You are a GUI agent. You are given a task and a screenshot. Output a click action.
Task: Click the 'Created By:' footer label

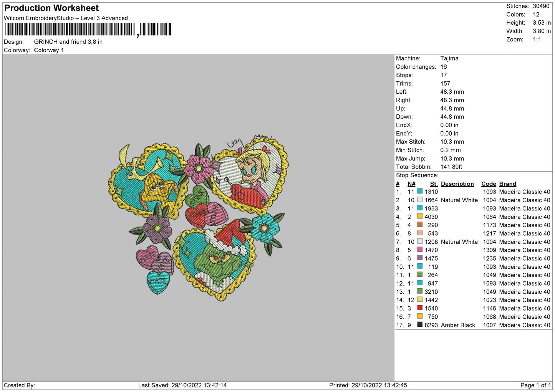pyautogui.click(x=19, y=385)
